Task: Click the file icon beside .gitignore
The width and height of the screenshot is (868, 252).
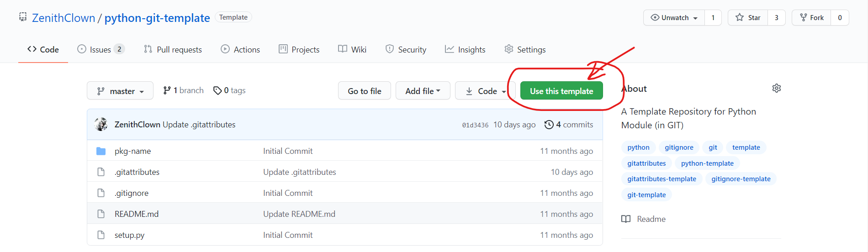Action: pyautogui.click(x=101, y=193)
